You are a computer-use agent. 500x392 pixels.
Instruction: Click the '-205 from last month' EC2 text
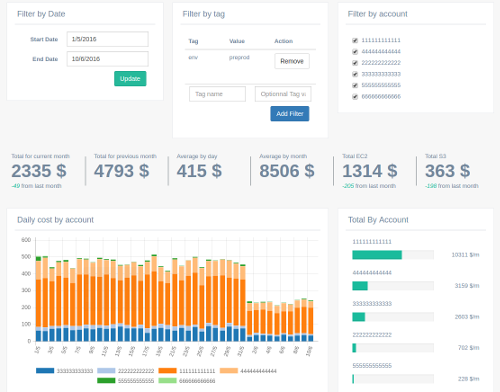(x=369, y=186)
